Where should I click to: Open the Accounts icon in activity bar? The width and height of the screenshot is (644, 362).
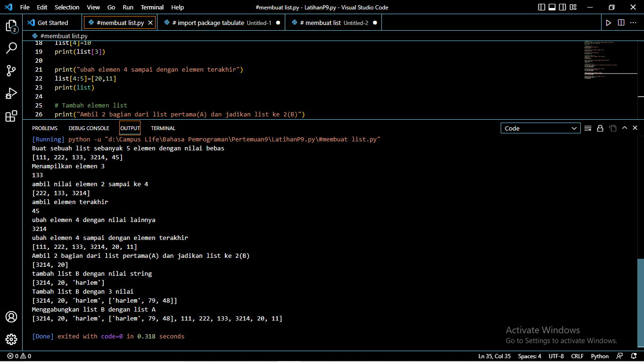coord(11,317)
